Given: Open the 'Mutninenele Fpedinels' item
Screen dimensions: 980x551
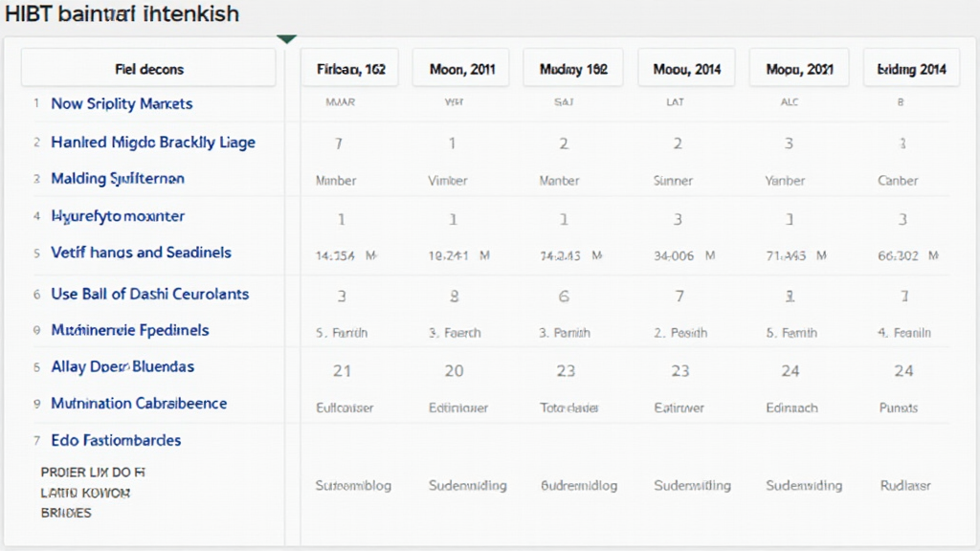Looking at the screenshot, I should coord(129,330).
